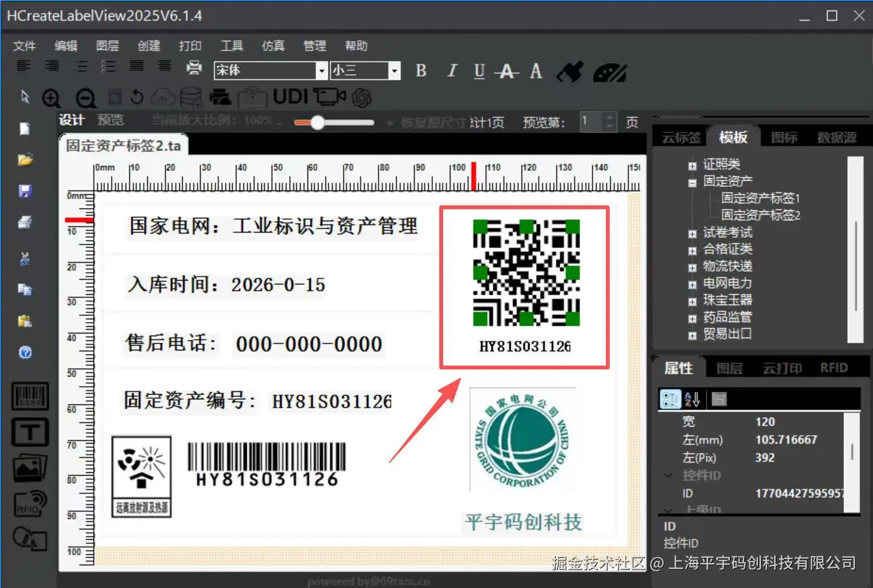
Task: Expand the 试卷考试 template category
Action: (x=692, y=234)
